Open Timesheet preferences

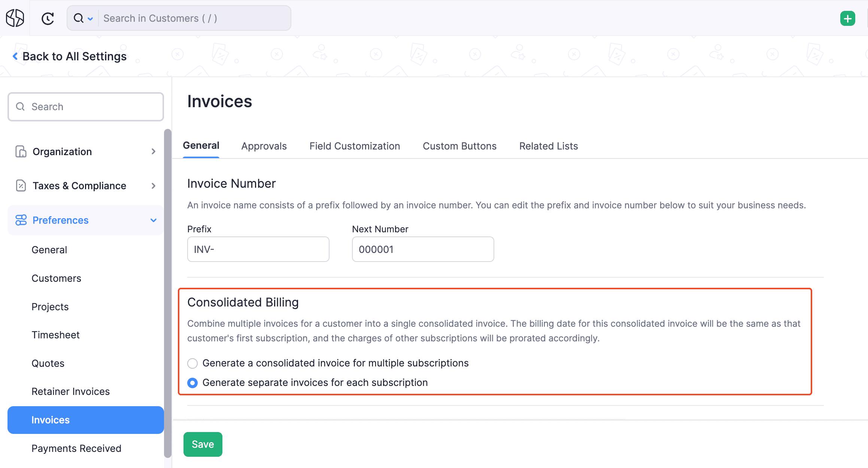click(55, 335)
